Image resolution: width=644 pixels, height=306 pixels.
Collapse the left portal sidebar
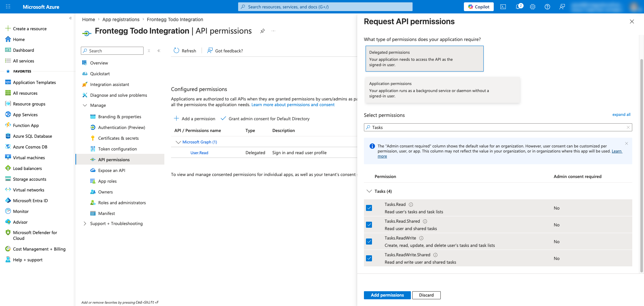click(70, 18)
